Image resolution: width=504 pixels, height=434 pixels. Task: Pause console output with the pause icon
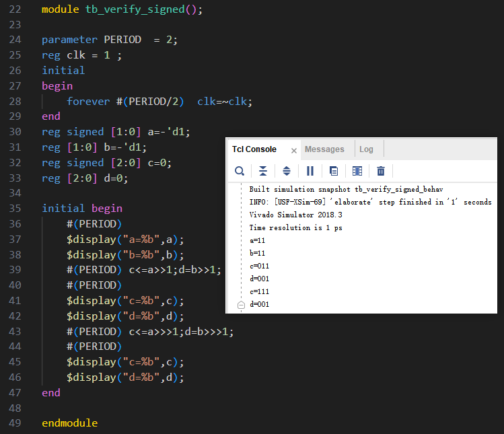(310, 171)
